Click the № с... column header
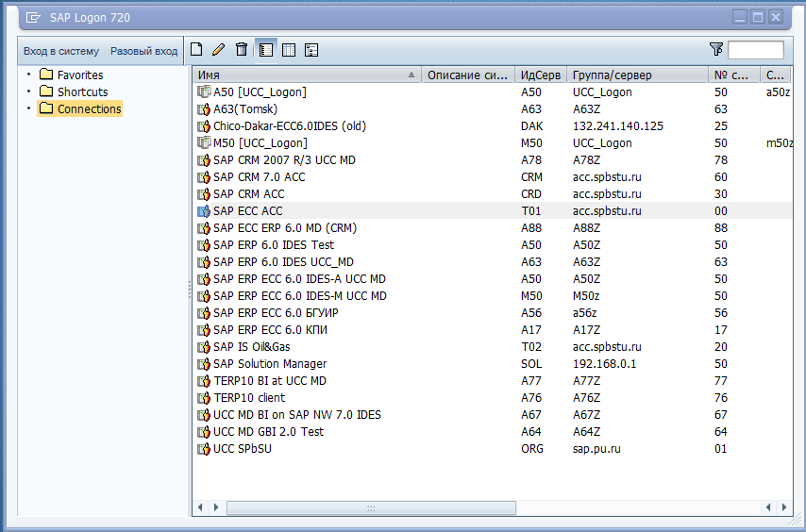This screenshot has height=532, width=806. (734, 75)
